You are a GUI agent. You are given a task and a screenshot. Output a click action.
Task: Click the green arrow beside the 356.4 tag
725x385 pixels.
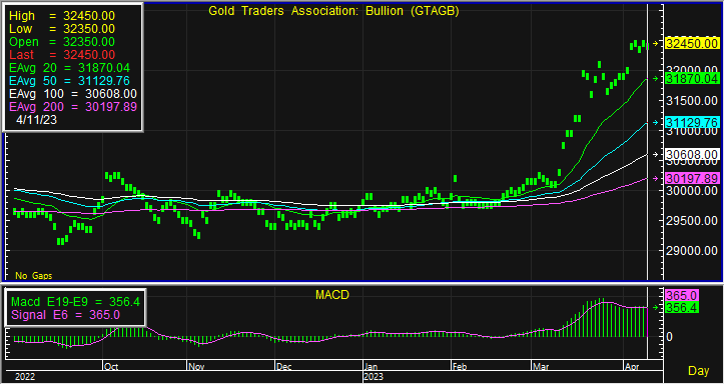coord(656,307)
